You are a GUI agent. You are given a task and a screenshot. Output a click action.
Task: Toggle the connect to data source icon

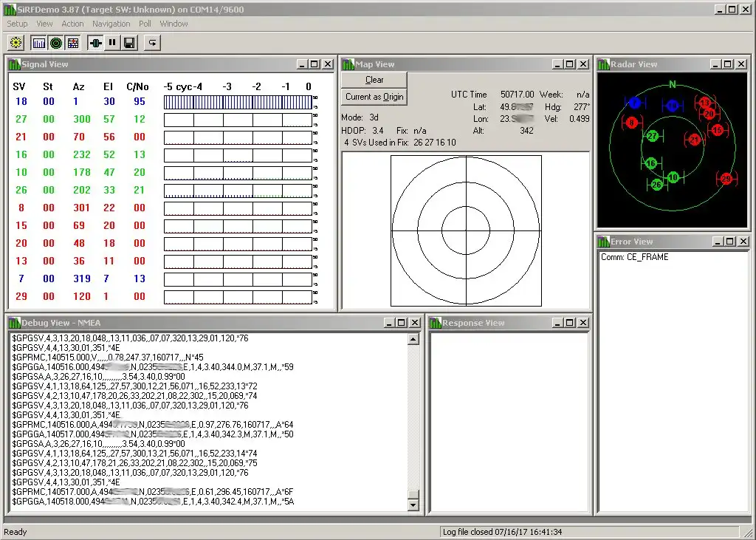(95, 43)
